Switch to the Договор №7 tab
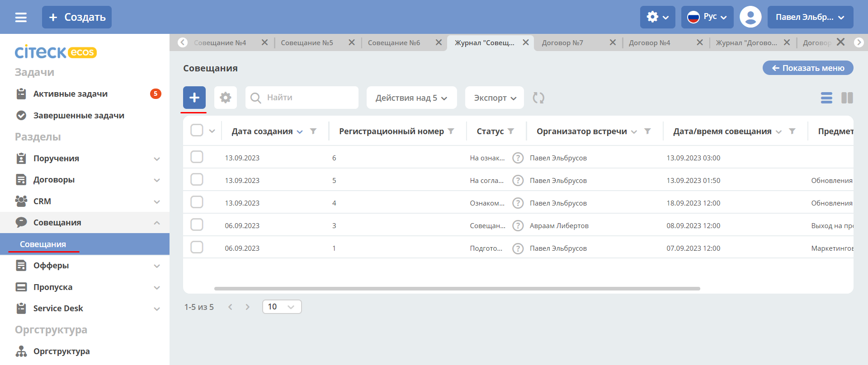Screen dimensions: 868x365 point(562,42)
